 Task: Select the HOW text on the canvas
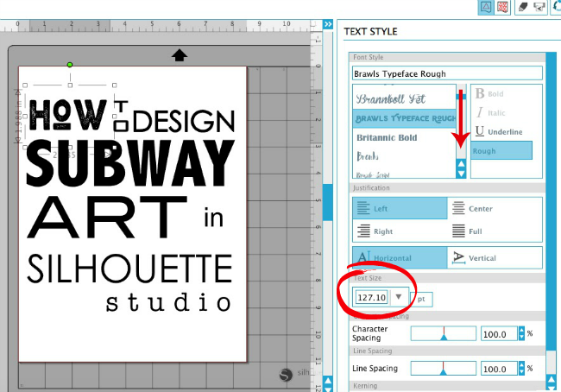pos(68,115)
